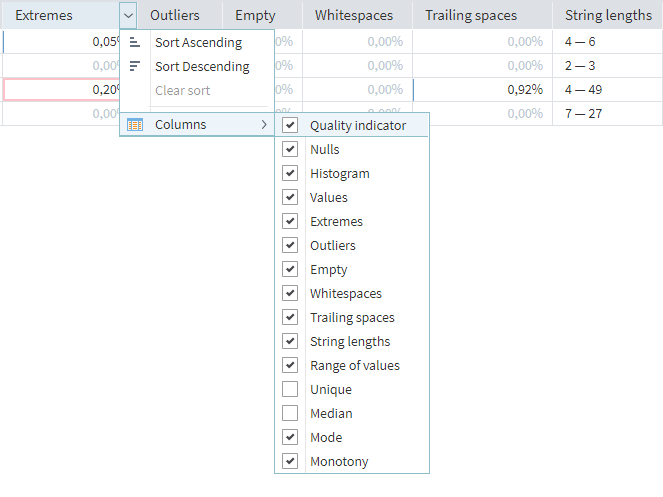
Task: Select the Clear sort menu entry
Action: (x=197, y=91)
